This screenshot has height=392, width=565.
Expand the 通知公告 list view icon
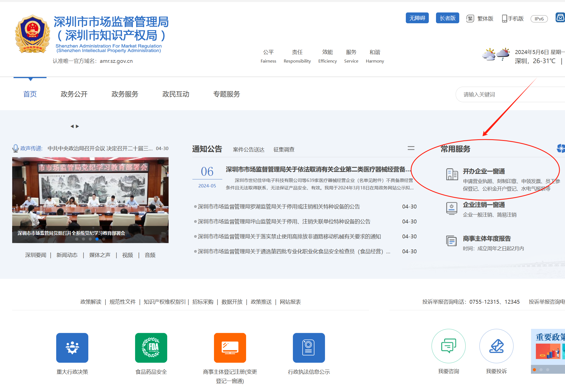(411, 149)
